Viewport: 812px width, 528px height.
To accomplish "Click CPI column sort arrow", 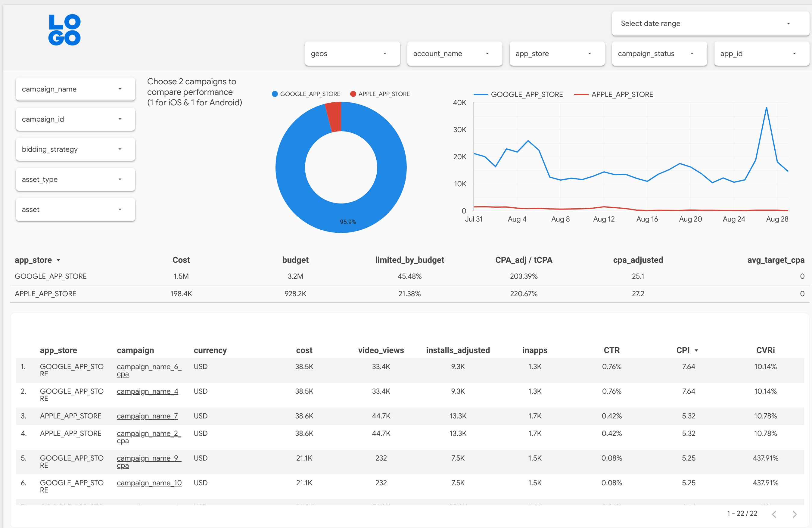I will pos(696,351).
